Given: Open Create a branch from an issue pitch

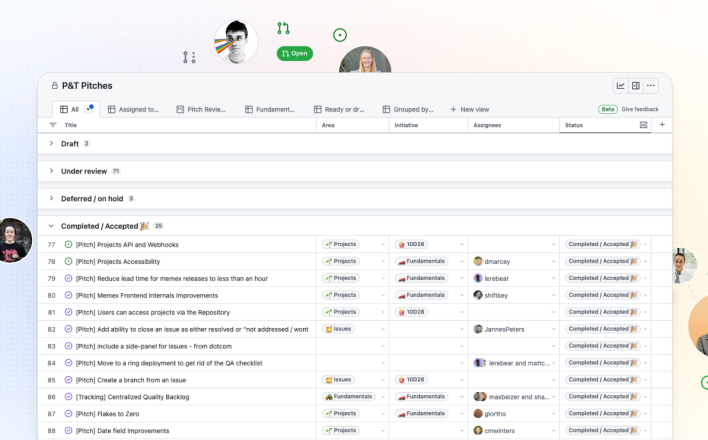Looking at the screenshot, I should [x=130, y=380].
